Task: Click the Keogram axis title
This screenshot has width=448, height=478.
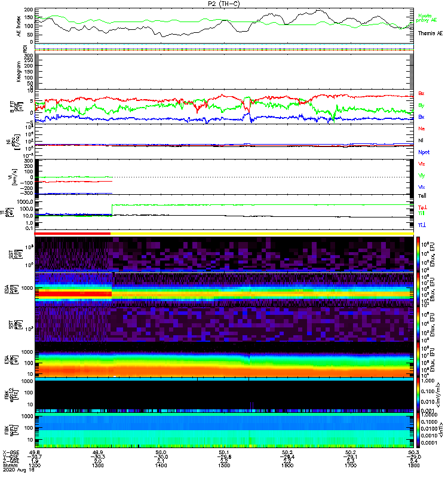Action: point(19,72)
